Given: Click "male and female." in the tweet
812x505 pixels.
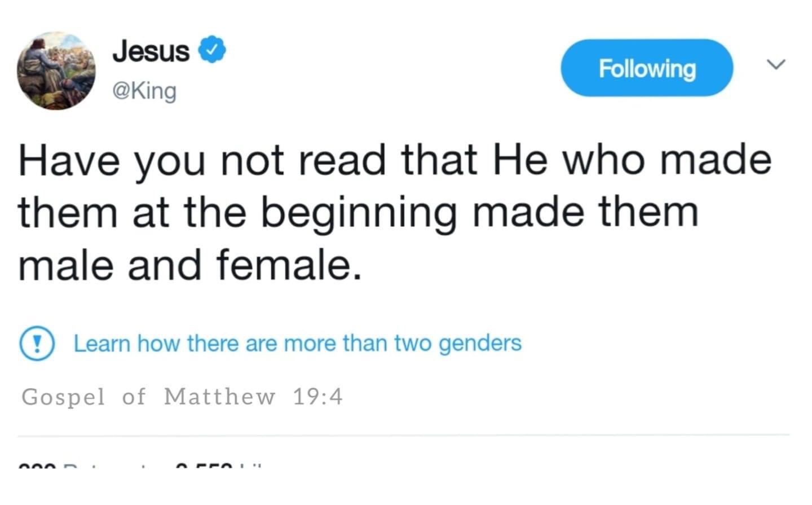Looking at the screenshot, I should click(189, 266).
